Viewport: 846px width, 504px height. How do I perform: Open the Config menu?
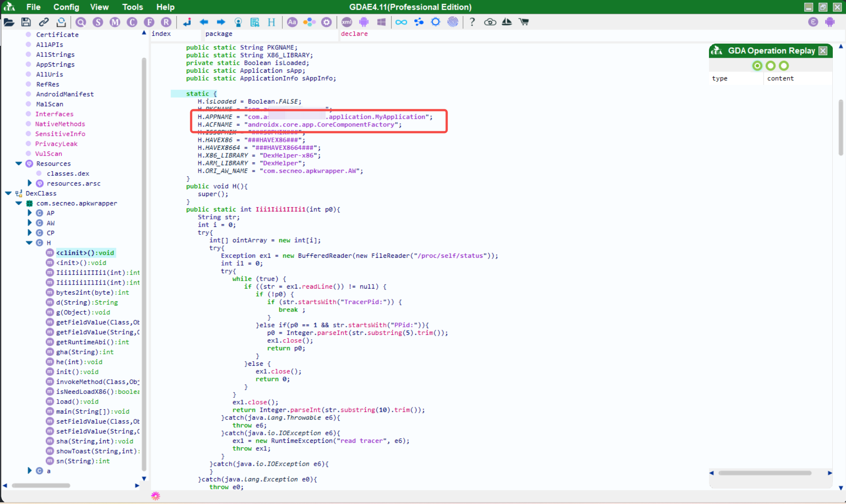click(66, 7)
